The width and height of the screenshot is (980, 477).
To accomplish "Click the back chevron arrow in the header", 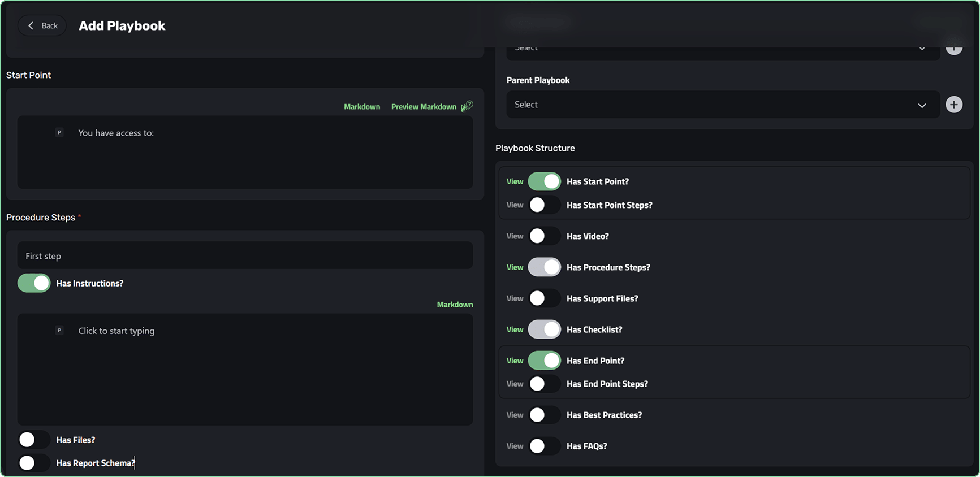I will click(31, 25).
